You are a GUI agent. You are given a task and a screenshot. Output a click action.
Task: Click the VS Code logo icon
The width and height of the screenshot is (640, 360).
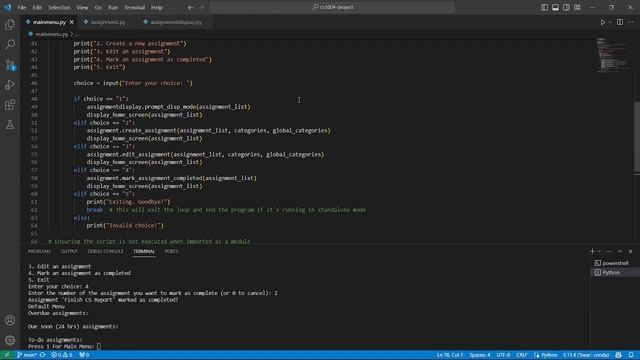click(x=8, y=7)
